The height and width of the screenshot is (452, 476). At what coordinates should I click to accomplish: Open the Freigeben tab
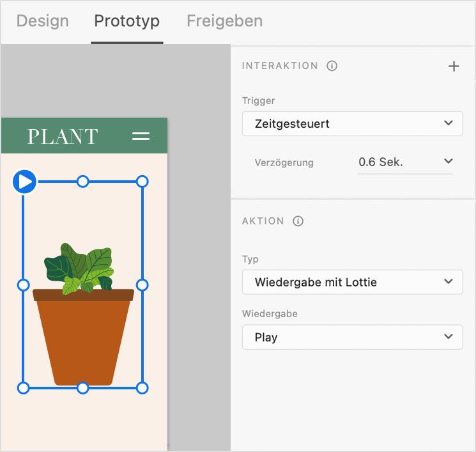click(225, 21)
